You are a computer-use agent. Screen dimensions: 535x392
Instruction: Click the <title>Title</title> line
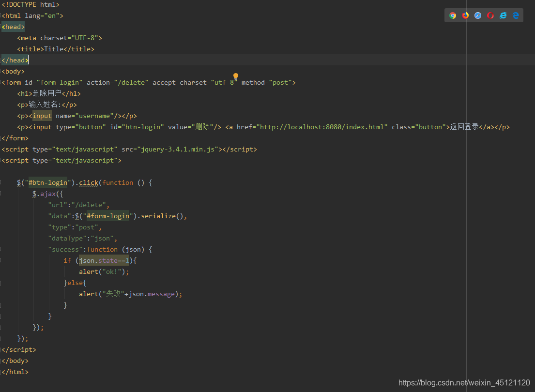[x=56, y=49]
